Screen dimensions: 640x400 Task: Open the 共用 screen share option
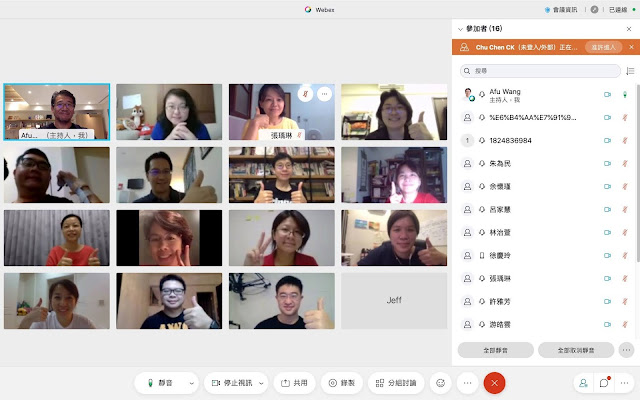tap(294, 383)
